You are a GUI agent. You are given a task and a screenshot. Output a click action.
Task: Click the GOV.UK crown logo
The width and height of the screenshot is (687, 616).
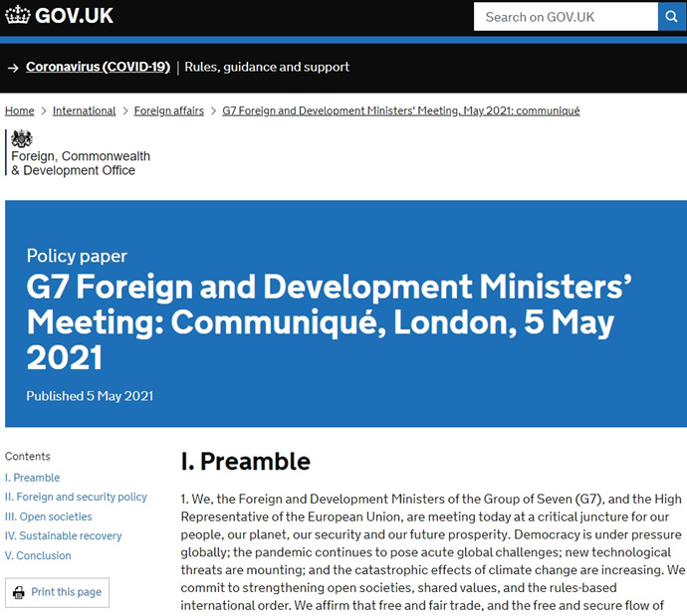click(x=18, y=15)
